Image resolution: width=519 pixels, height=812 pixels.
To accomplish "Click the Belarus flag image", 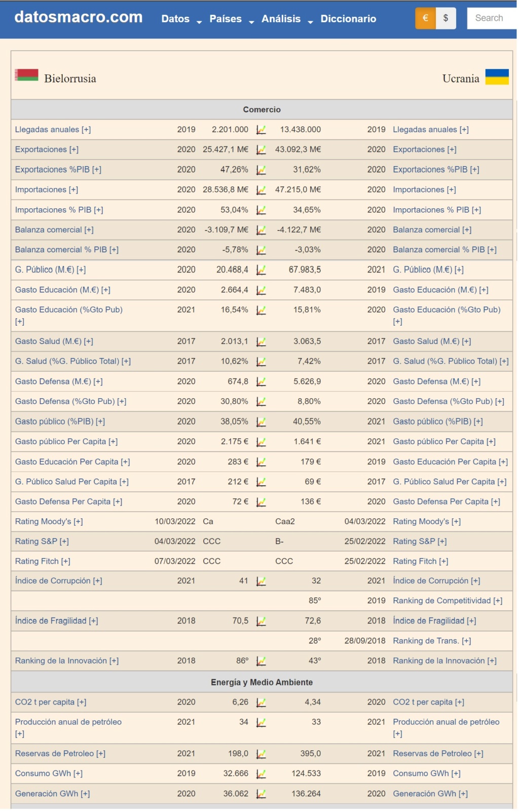I will [x=27, y=75].
